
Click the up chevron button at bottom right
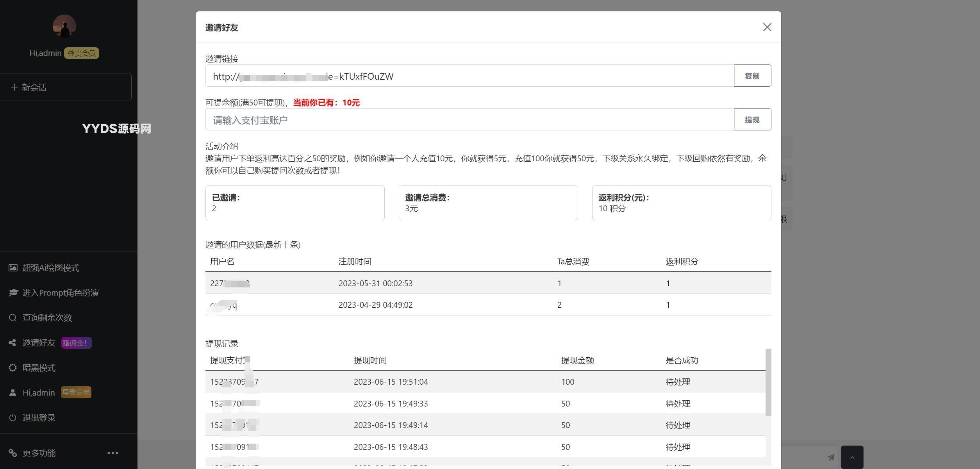[852, 457]
